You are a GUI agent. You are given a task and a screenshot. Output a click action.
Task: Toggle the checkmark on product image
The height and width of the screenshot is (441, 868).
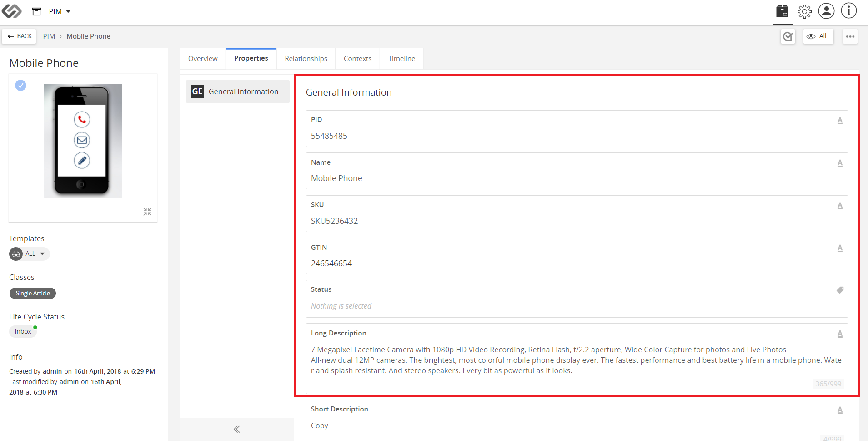20,85
